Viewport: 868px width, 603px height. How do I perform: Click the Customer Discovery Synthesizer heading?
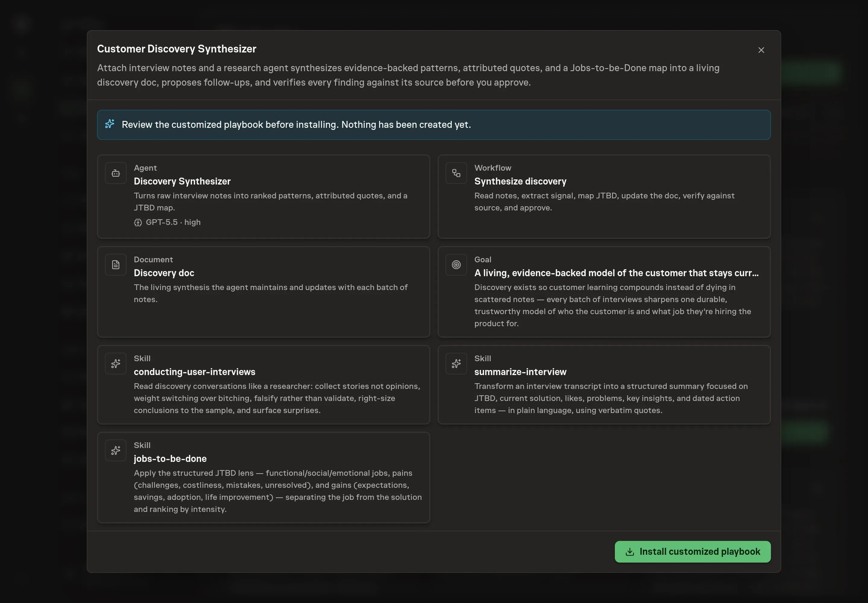tap(176, 49)
